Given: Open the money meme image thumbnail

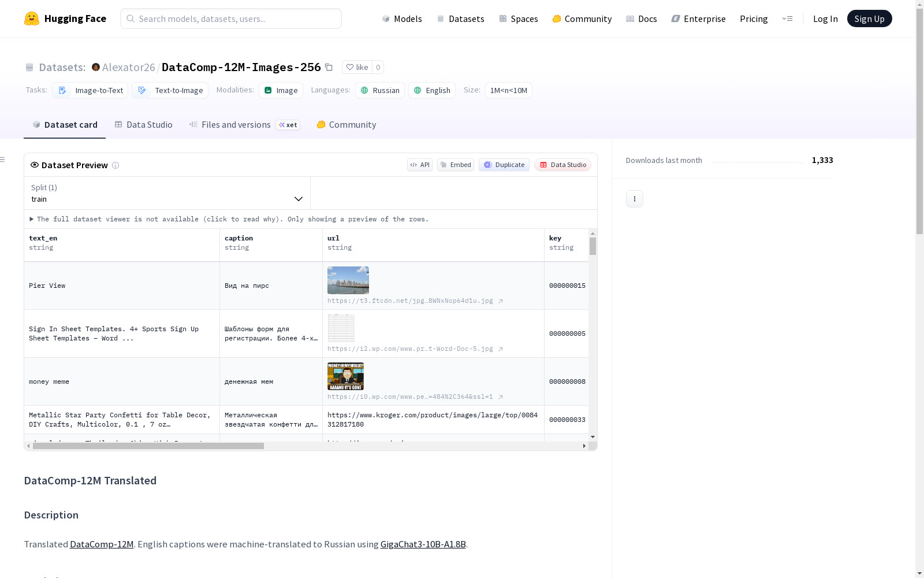Looking at the screenshot, I should pyautogui.click(x=345, y=376).
